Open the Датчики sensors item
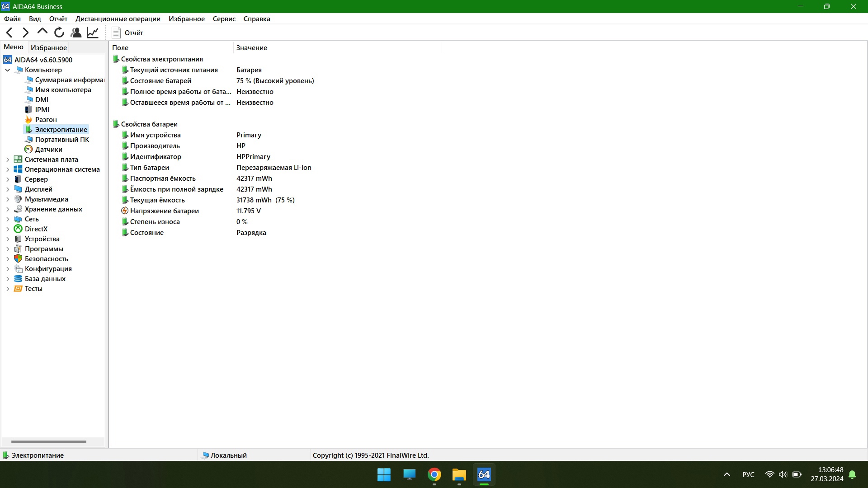 pos(48,150)
